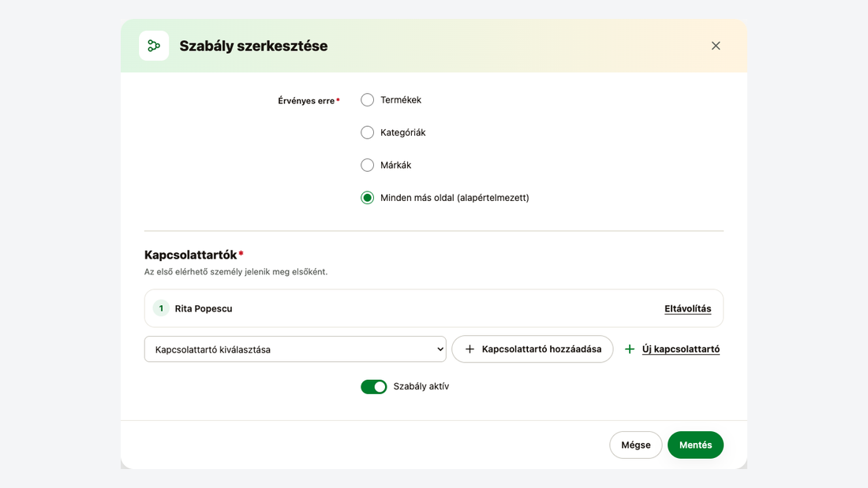Open the Kapcsolattartó kiválasztása dropdown
868x488 pixels.
coord(295,349)
